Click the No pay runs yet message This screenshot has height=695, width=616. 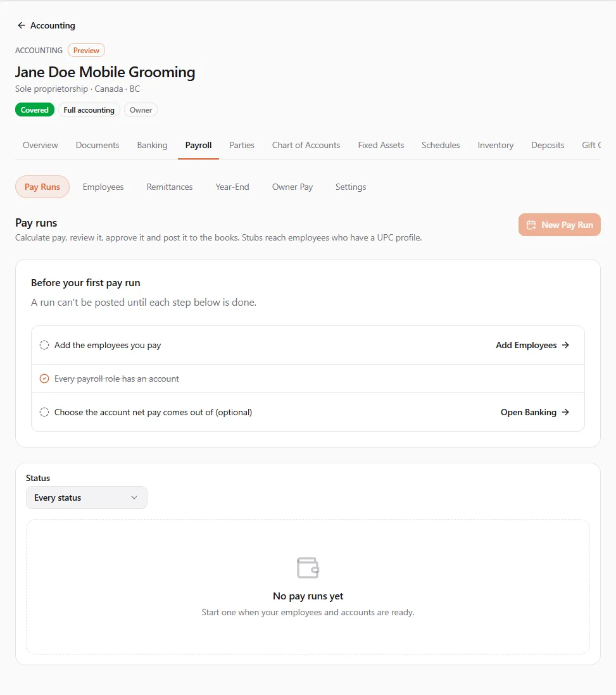[x=308, y=596]
